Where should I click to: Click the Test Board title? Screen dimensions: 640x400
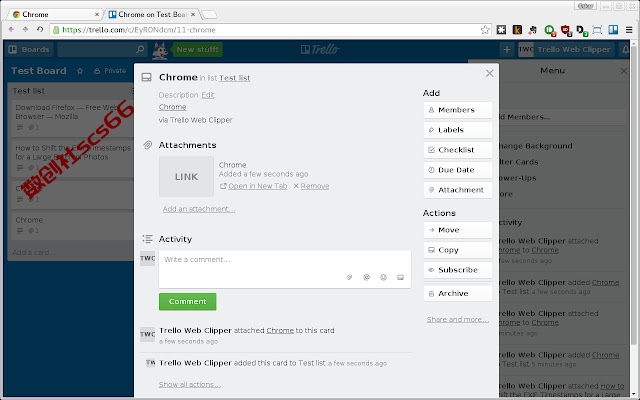click(x=39, y=71)
